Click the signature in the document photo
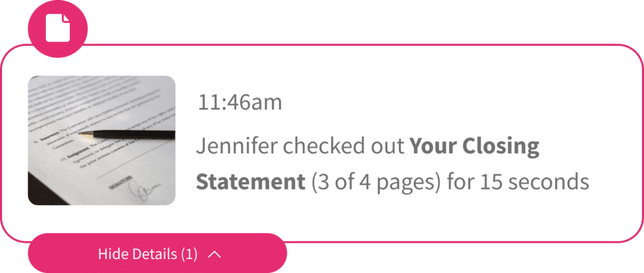The width and height of the screenshot is (644, 273). click(x=141, y=189)
